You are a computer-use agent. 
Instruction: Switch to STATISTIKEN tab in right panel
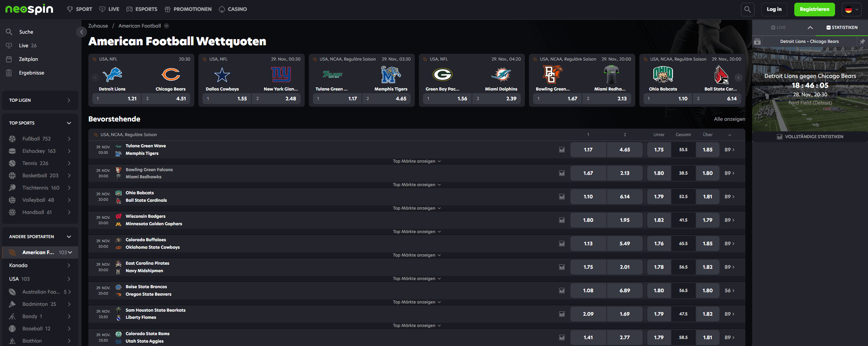pyautogui.click(x=842, y=28)
